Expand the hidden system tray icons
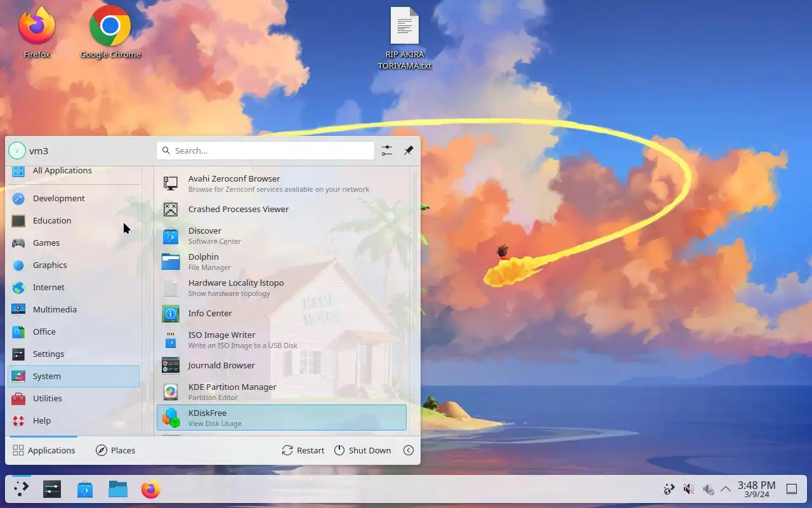 [x=726, y=489]
